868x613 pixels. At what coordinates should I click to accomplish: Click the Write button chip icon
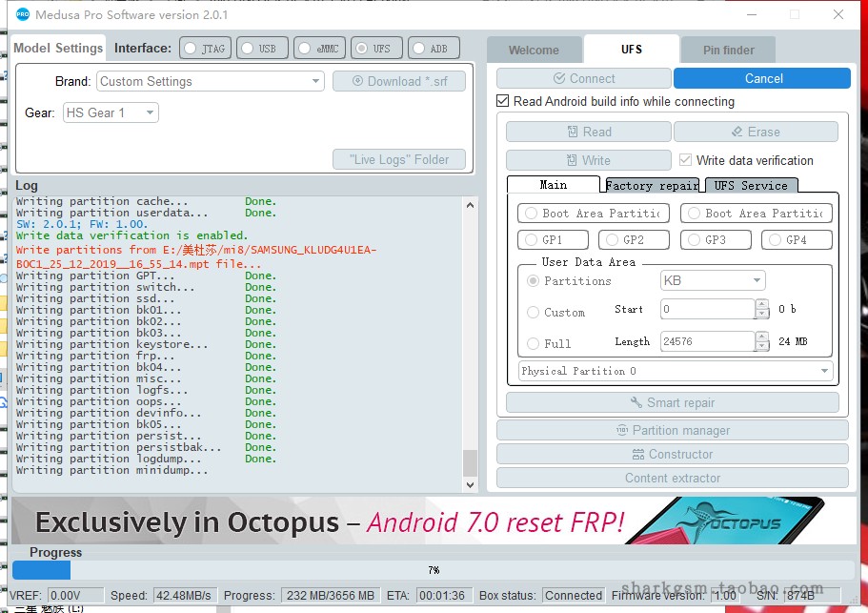pyautogui.click(x=572, y=160)
